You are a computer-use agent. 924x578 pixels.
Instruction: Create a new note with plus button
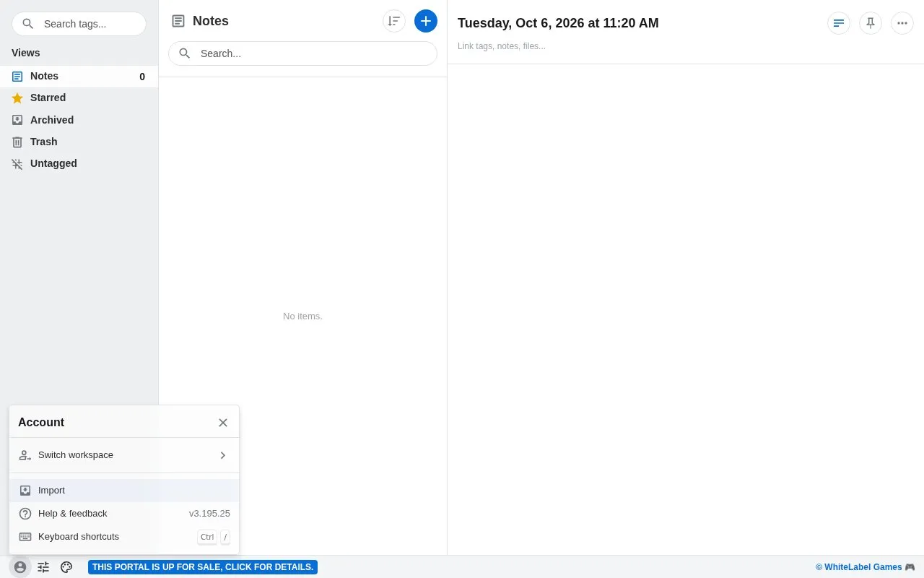(x=426, y=21)
